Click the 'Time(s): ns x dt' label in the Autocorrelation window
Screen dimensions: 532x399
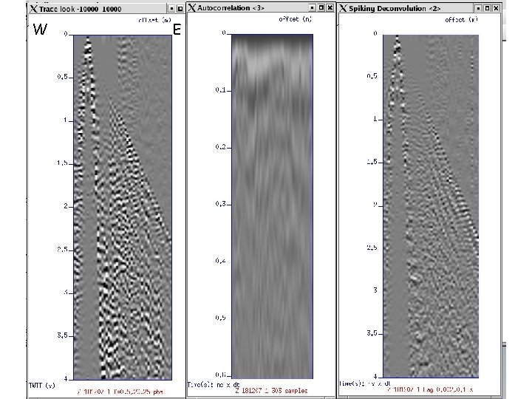click(214, 385)
